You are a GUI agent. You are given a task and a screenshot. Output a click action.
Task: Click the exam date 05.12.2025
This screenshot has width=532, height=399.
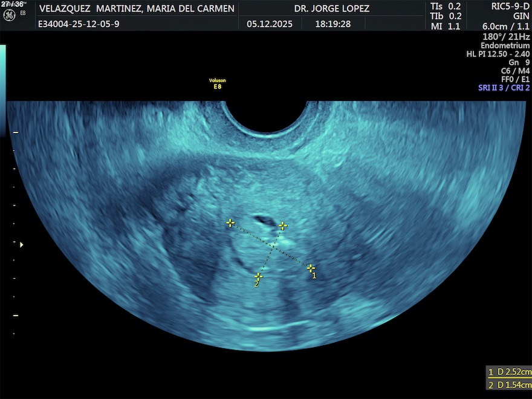coord(269,25)
